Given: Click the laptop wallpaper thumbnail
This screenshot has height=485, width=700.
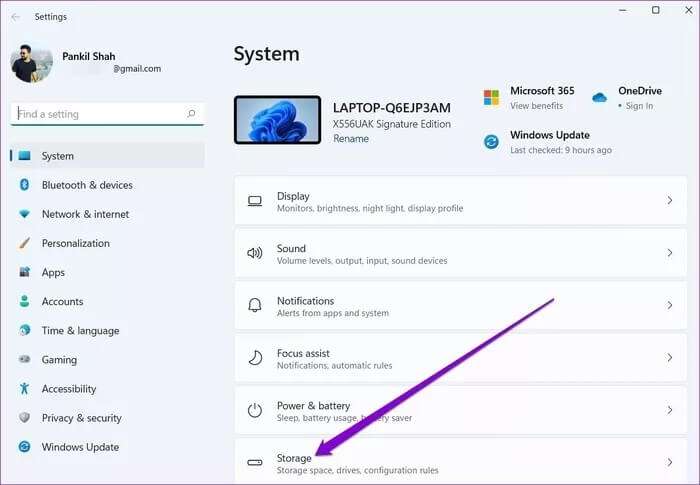Looking at the screenshot, I should (277, 120).
